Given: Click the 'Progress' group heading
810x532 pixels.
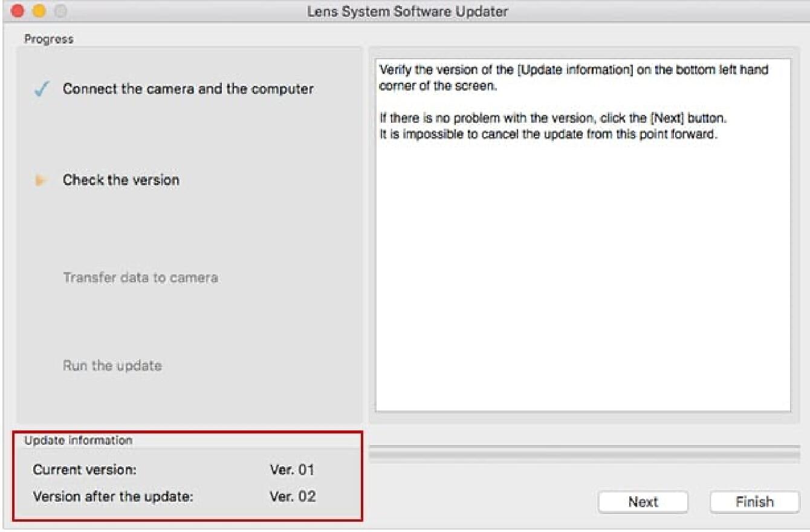Looking at the screenshot, I should click(x=48, y=39).
